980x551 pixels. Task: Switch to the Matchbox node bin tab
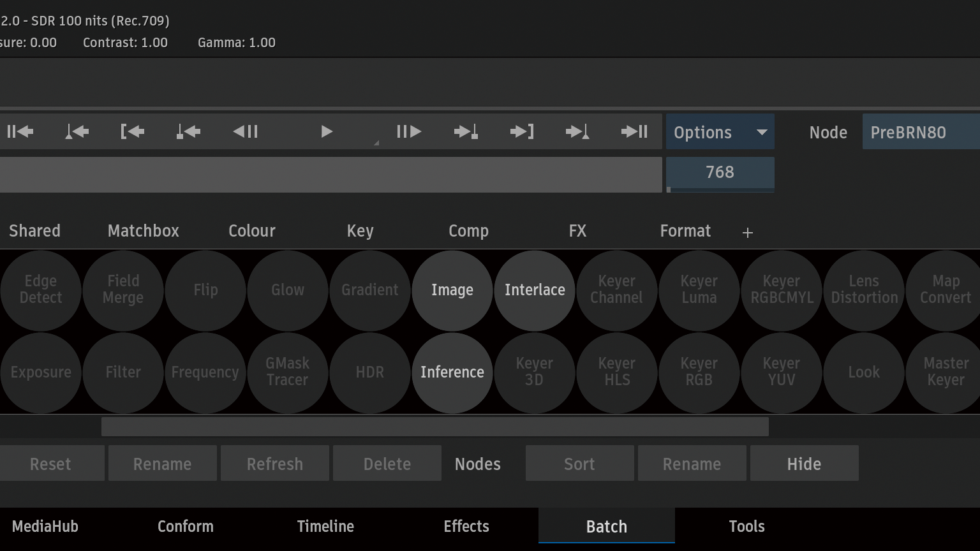coord(143,231)
